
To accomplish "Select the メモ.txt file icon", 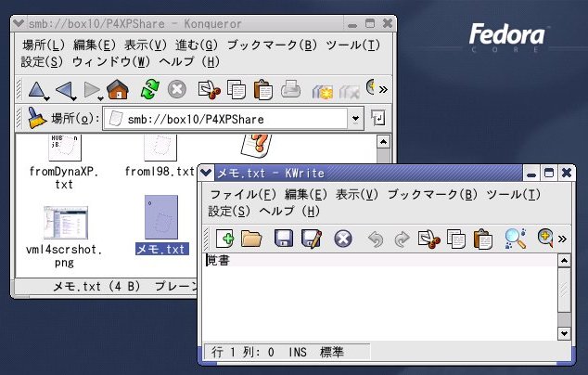I will [161, 217].
